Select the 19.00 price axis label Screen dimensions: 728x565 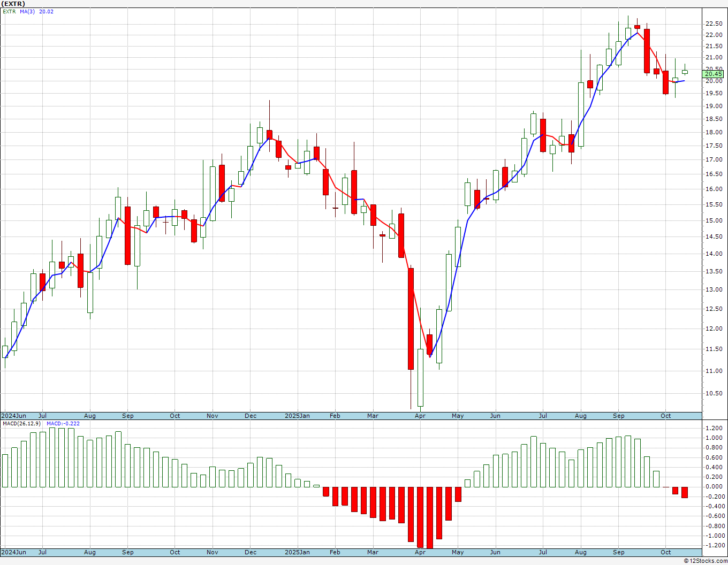pyautogui.click(x=714, y=106)
